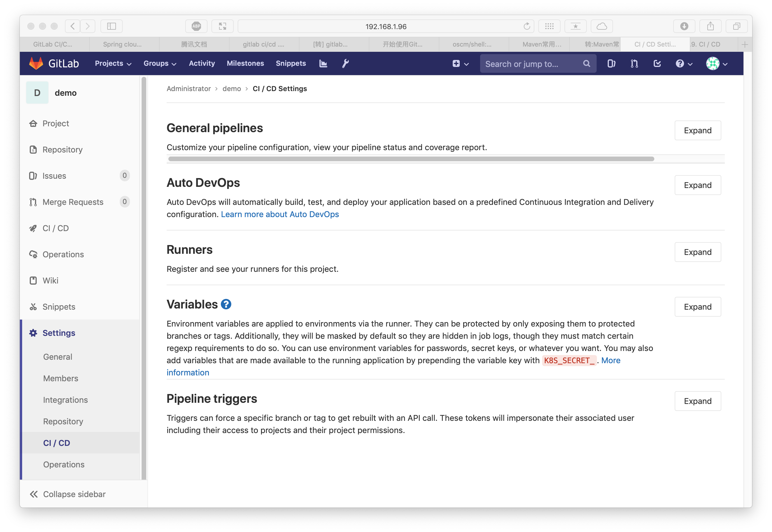Open the Projects dropdown menu
The width and height of the screenshot is (772, 532).
pos(113,63)
